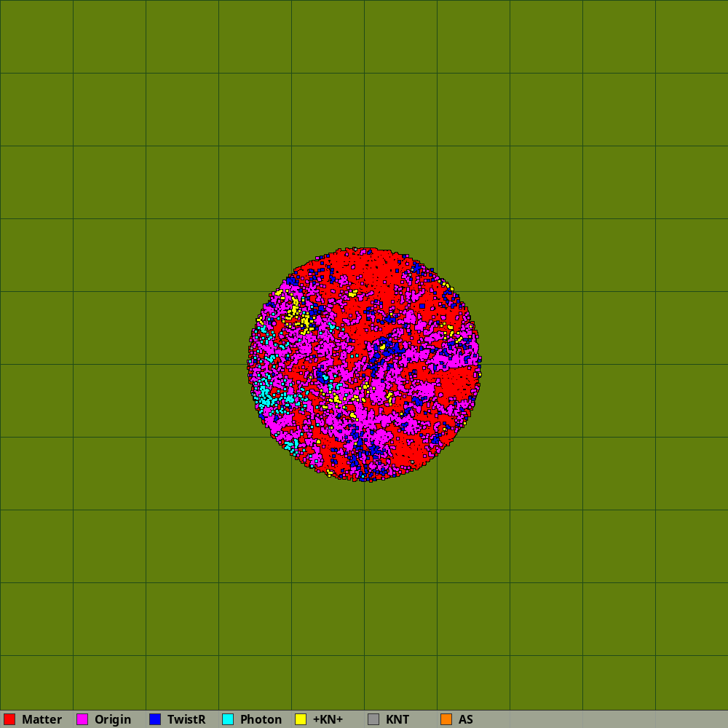Select the cyan Photon legend swatch
Image resolution: width=728 pixels, height=728 pixels.
pyautogui.click(x=228, y=719)
